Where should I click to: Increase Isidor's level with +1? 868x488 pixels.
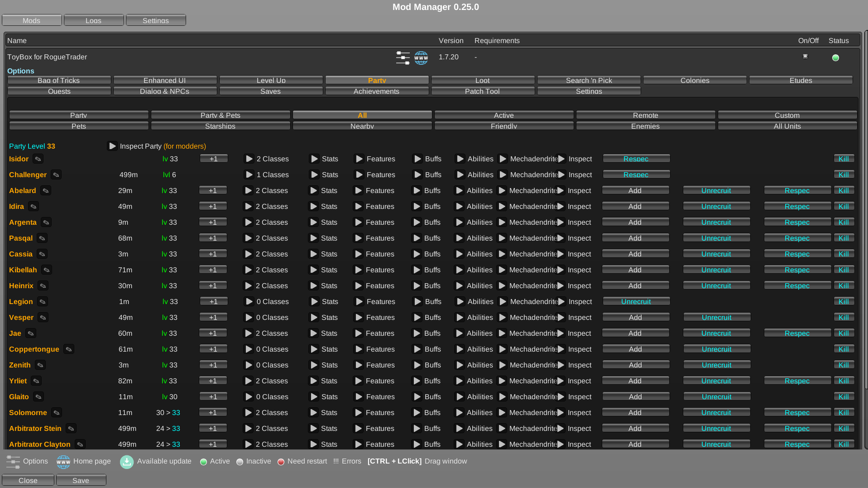[214, 159]
